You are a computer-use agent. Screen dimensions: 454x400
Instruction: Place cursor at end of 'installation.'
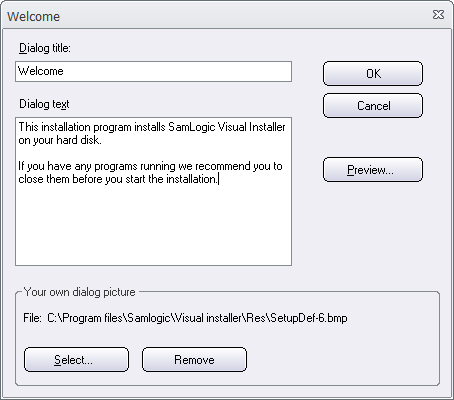(218, 179)
